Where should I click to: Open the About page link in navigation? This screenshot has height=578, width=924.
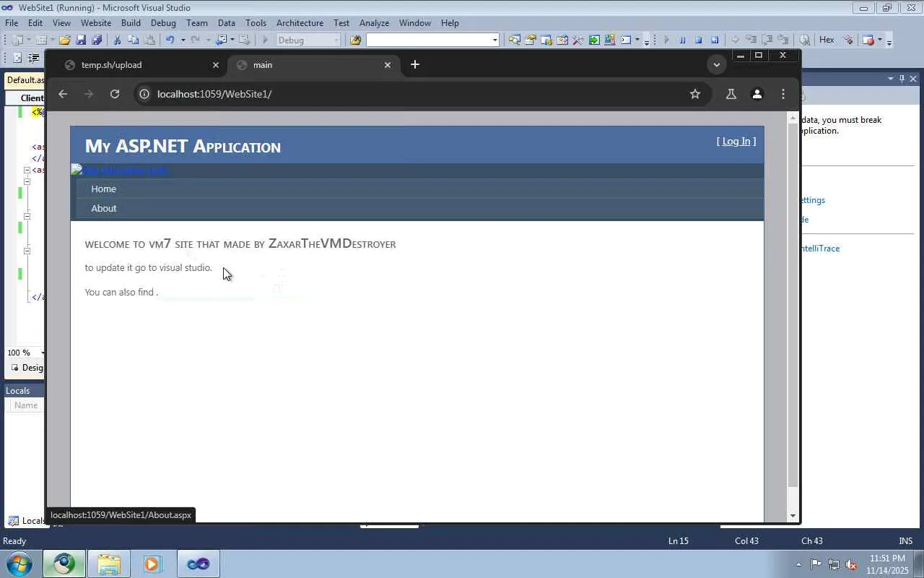point(103,209)
